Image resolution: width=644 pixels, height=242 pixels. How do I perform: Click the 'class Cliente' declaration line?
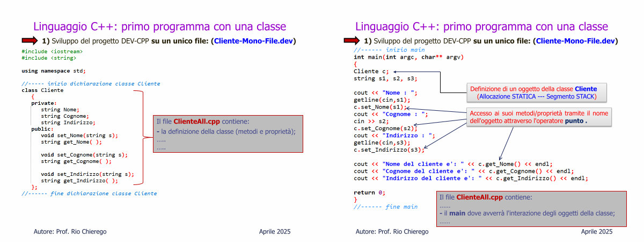coord(42,90)
